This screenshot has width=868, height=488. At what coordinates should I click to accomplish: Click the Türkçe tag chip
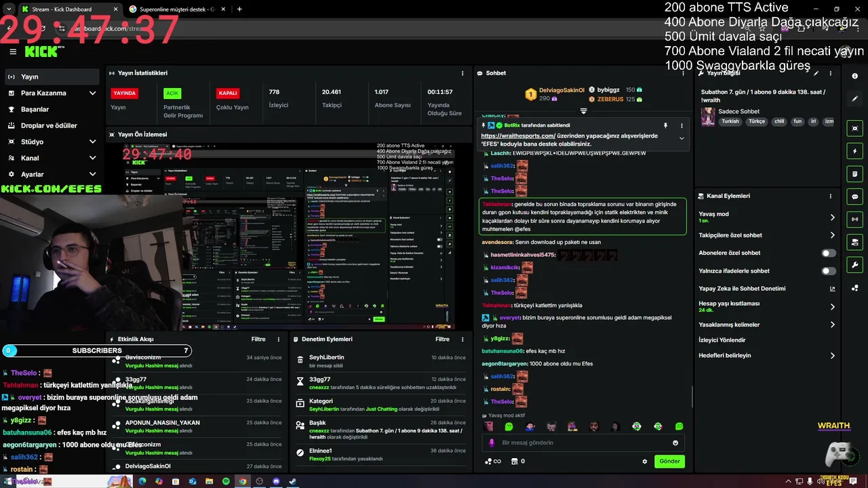coord(757,121)
